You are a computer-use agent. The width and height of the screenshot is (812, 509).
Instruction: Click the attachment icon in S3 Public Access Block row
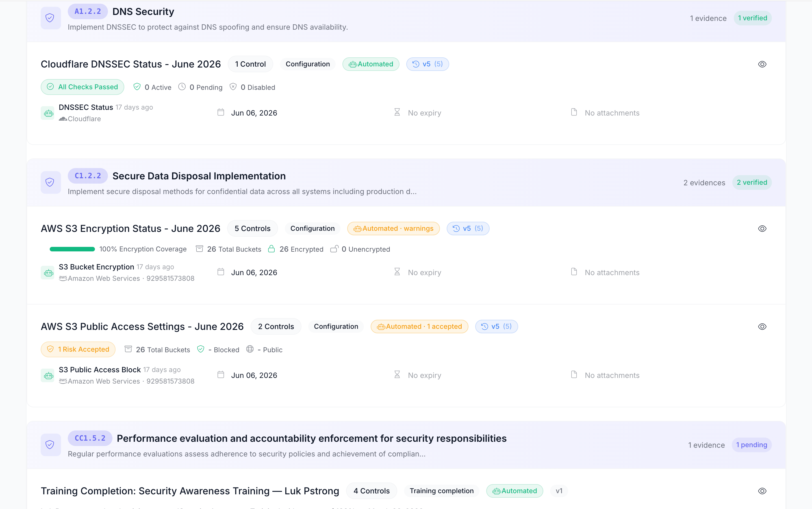tap(574, 374)
